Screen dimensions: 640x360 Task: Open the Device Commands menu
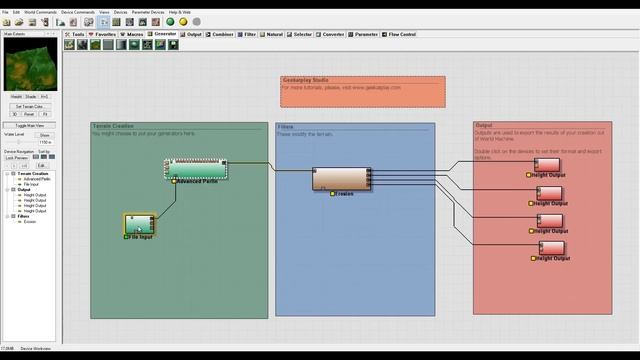pyautogui.click(x=78, y=12)
